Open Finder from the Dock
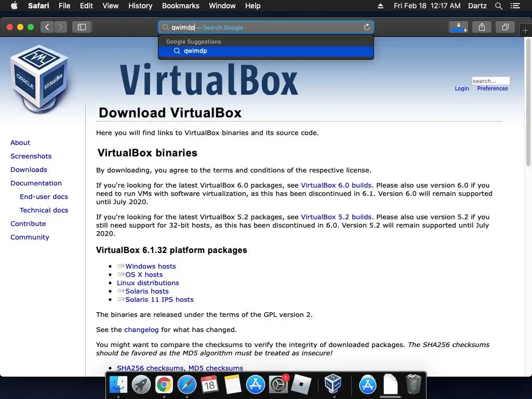 pos(118,384)
